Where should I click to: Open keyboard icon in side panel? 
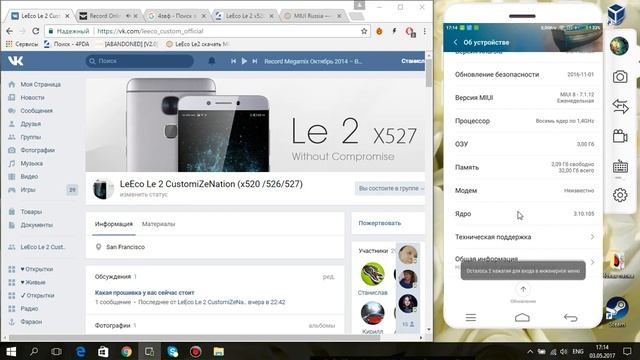pyautogui.click(x=620, y=166)
